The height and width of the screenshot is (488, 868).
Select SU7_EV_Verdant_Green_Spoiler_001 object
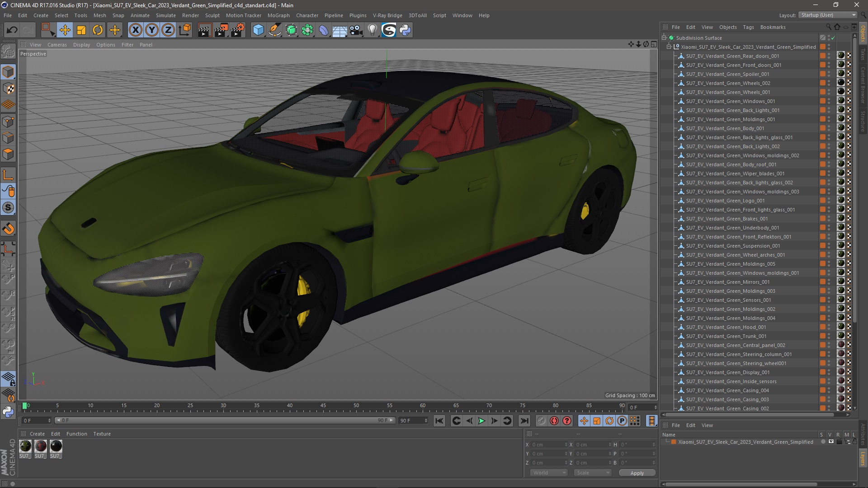727,74
